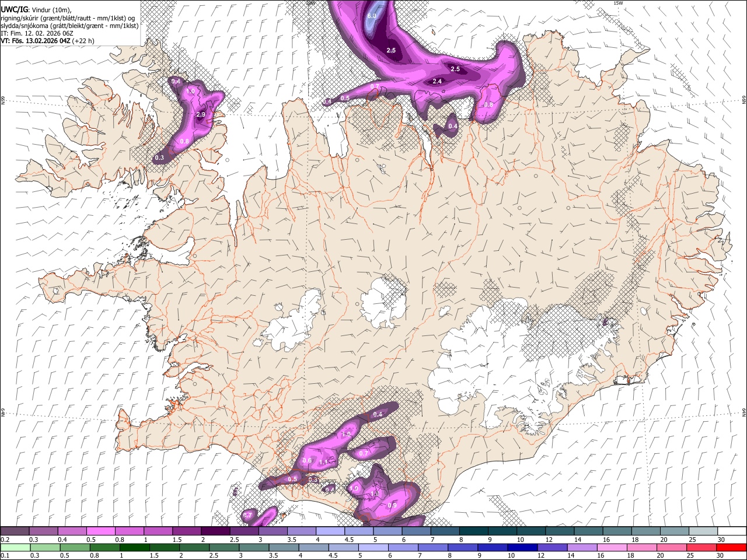Click the 'slydda/snjókoma' legend description line
747x560 pixels.
point(70,26)
